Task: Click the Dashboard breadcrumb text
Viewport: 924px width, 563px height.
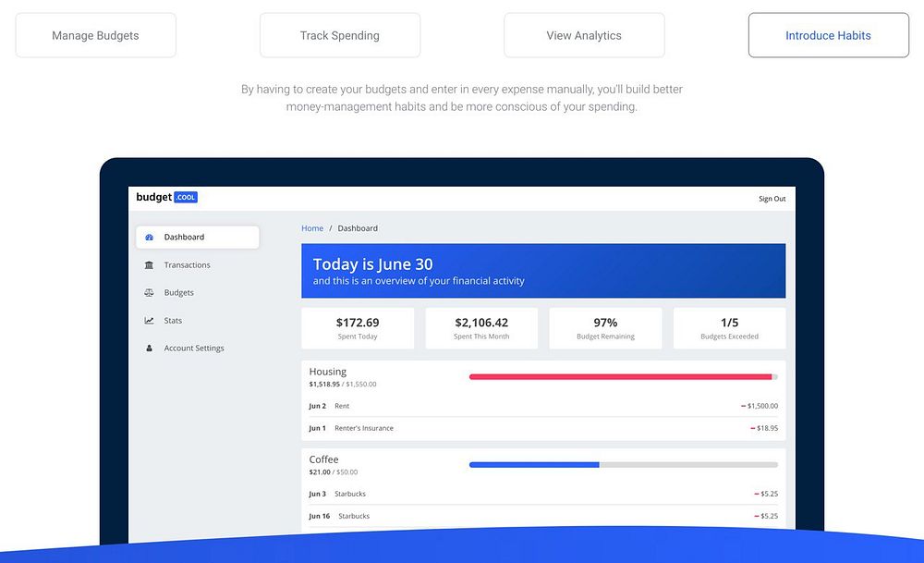Action: (x=358, y=228)
